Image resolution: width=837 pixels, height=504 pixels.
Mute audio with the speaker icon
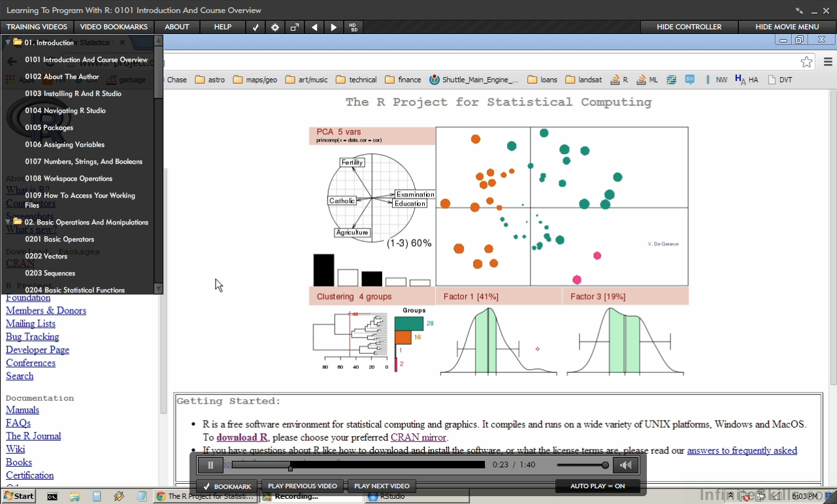626,465
